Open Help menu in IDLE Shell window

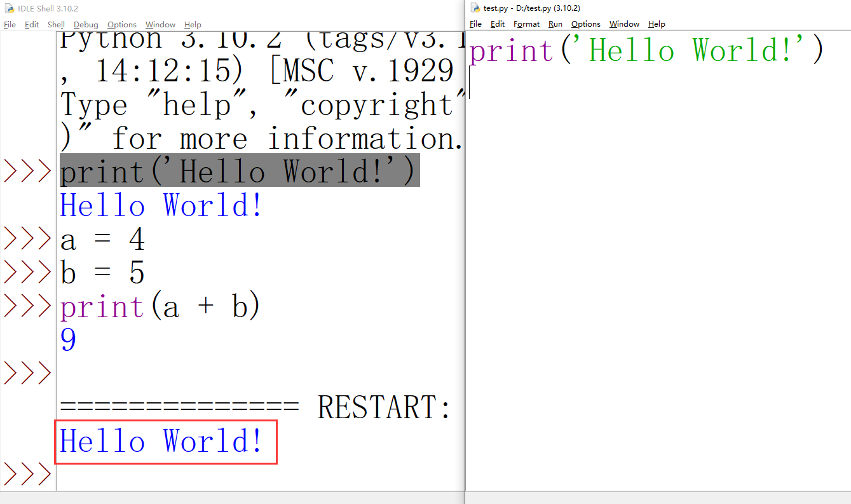pyautogui.click(x=193, y=25)
